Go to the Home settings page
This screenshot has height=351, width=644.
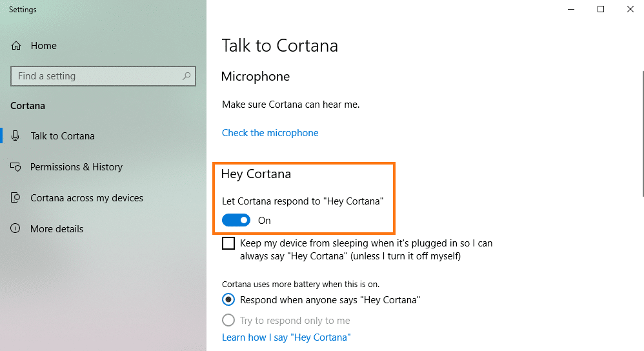click(x=43, y=46)
